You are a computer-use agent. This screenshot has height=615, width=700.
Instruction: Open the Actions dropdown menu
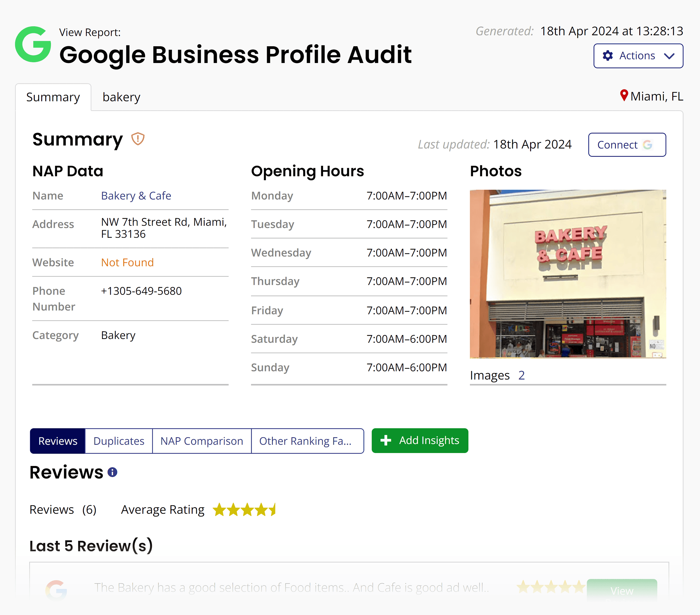(638, 56)
